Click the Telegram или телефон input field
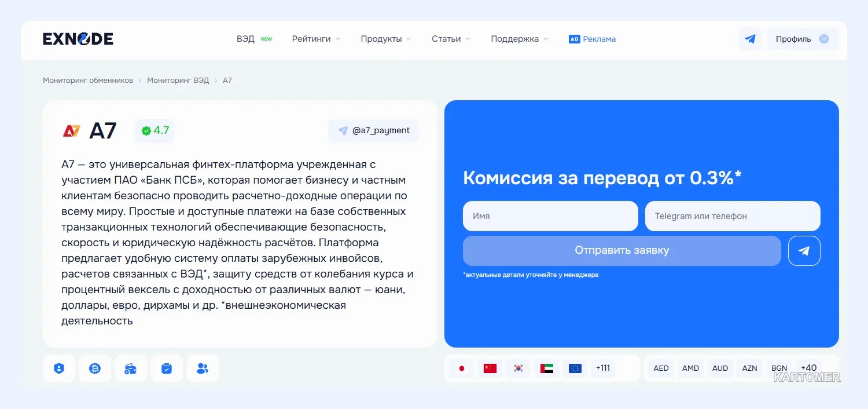868x409 pixels. tap(733, 216)
